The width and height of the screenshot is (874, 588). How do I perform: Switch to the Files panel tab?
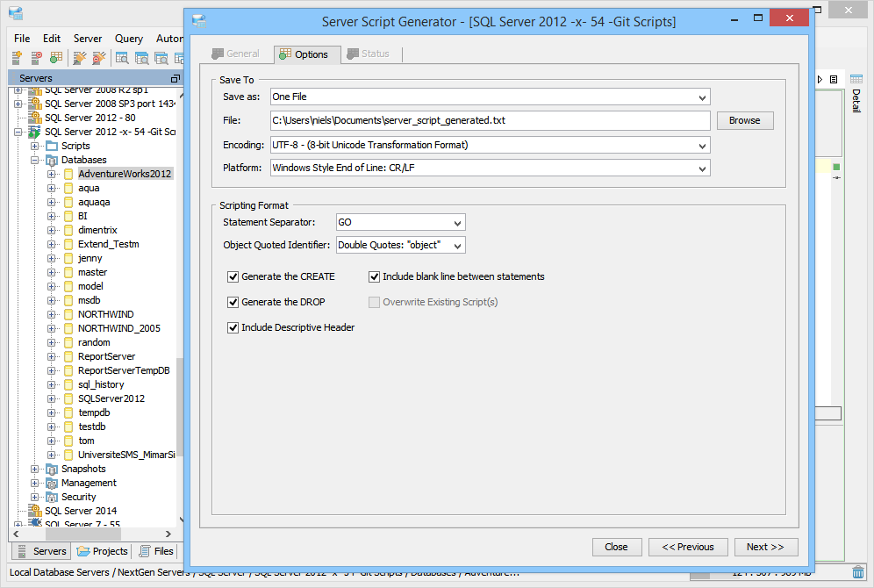(x=156, y=551)
